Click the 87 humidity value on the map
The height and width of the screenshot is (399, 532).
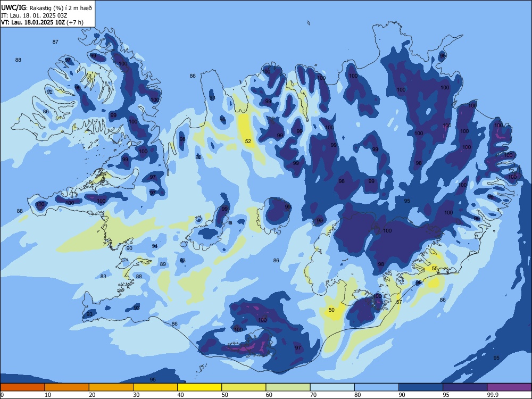coord(55,41)
